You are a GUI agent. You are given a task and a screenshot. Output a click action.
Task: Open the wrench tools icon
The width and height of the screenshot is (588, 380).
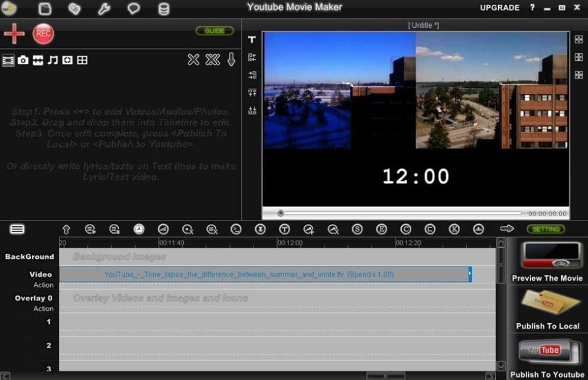[104, 8]
